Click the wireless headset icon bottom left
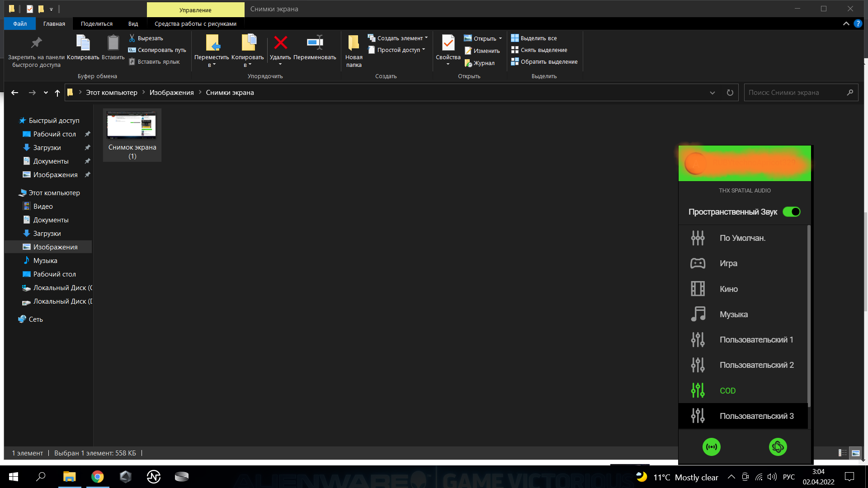The image size is (868, 488). point(711,446)
